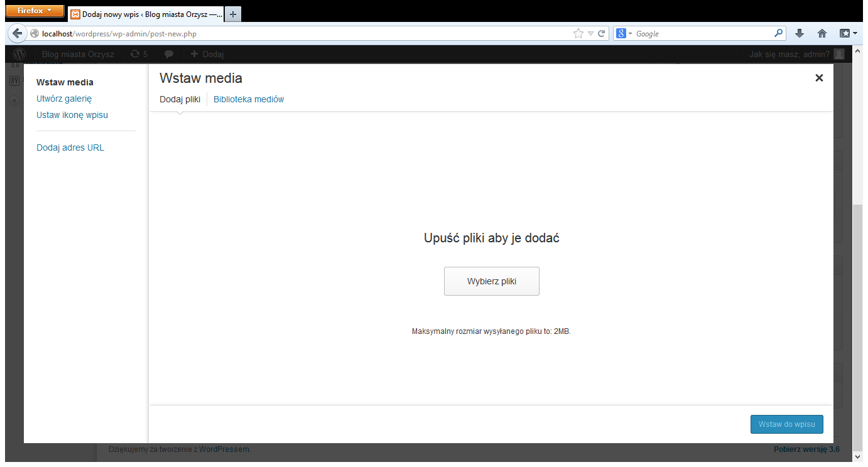Screen dimensions: 868x467
Task: Go to the Home page icon
Action: coord(822,34)
